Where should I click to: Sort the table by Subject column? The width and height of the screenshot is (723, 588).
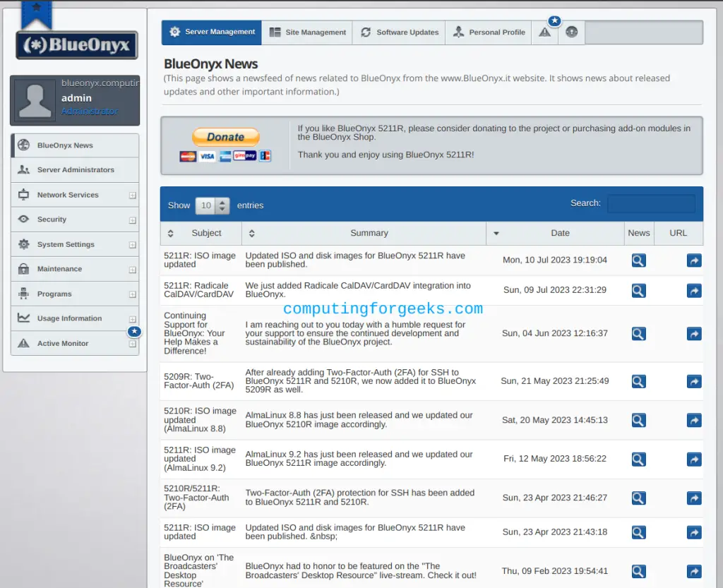tap(201, 233)
